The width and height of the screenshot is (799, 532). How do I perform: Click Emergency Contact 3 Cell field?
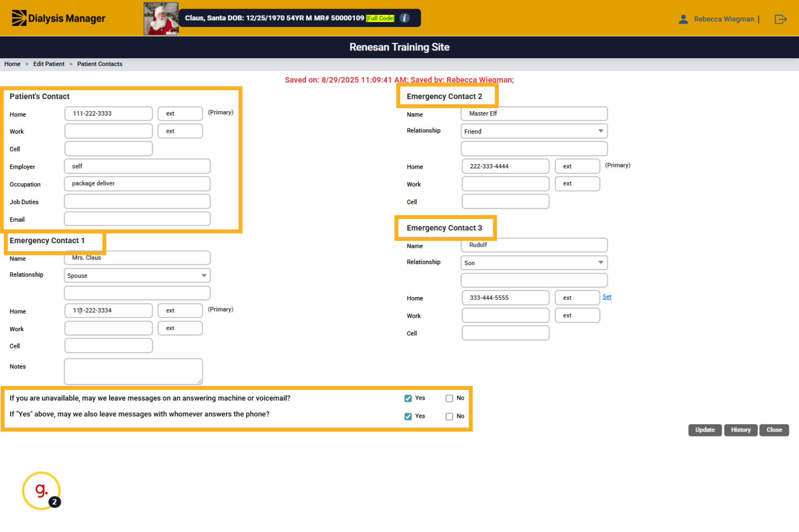505,333
